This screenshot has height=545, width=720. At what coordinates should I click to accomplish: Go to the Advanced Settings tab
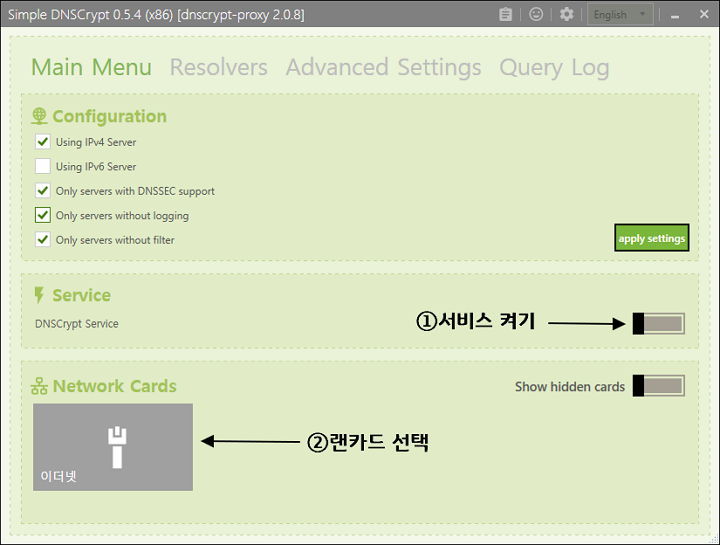383,67
